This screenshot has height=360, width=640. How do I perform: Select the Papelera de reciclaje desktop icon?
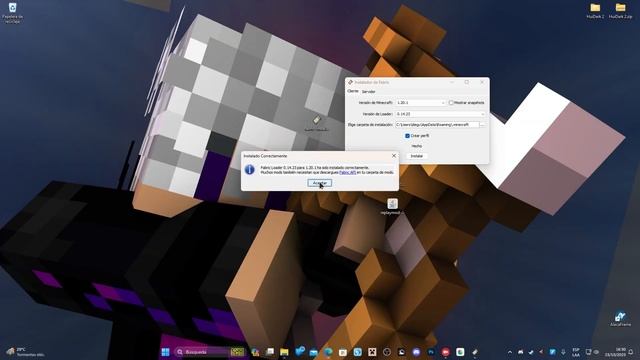click(12, 13)
